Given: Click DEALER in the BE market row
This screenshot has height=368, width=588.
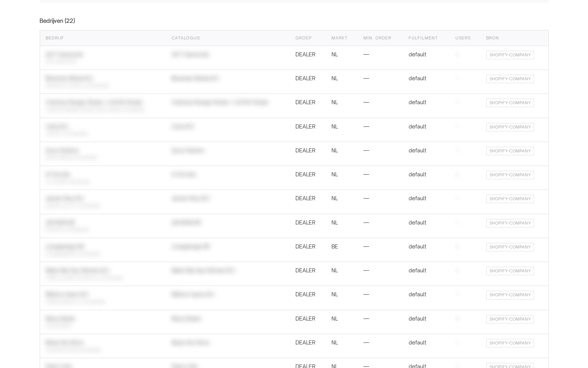Looking at the screenshot, I should [x=305, y=247].
